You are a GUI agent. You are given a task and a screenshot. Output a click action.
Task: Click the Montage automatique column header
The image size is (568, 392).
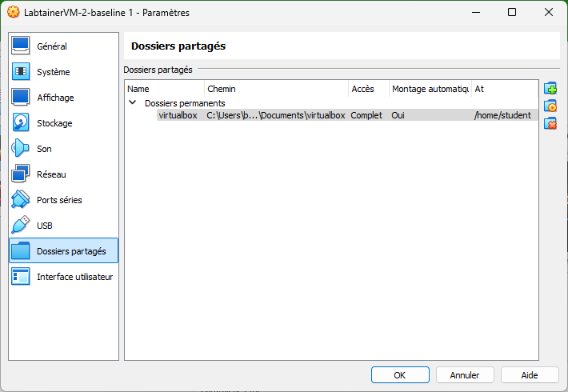point(430,89)
